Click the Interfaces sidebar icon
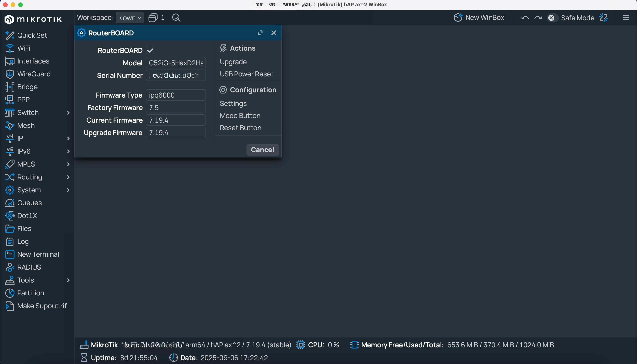 tap(9, 61)
